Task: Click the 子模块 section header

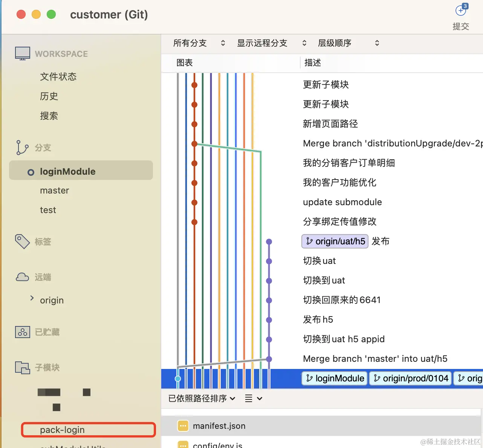Action: [x=47, y=367]
